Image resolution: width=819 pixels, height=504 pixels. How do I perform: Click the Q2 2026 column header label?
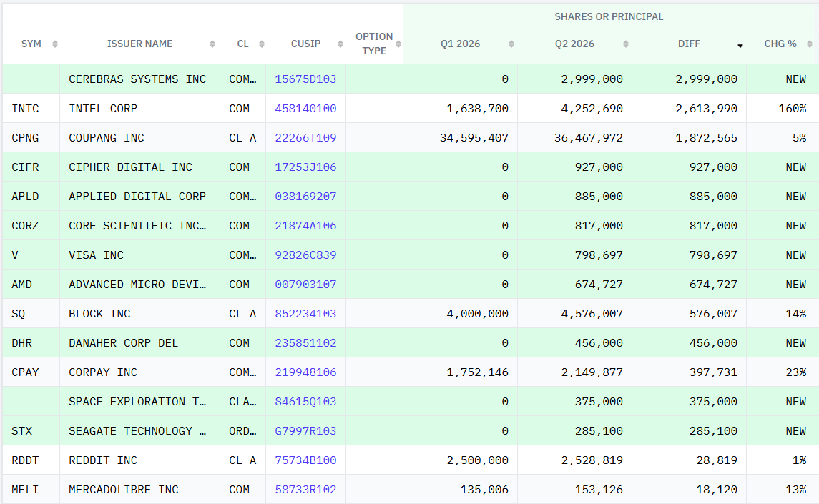click(574, 44)
